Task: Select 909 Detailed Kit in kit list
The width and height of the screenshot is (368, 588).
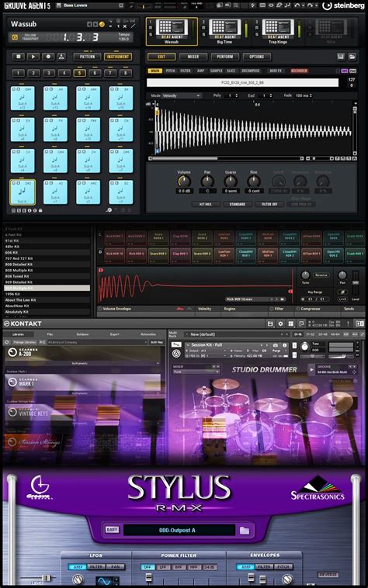Action: (x=19, y=282)
